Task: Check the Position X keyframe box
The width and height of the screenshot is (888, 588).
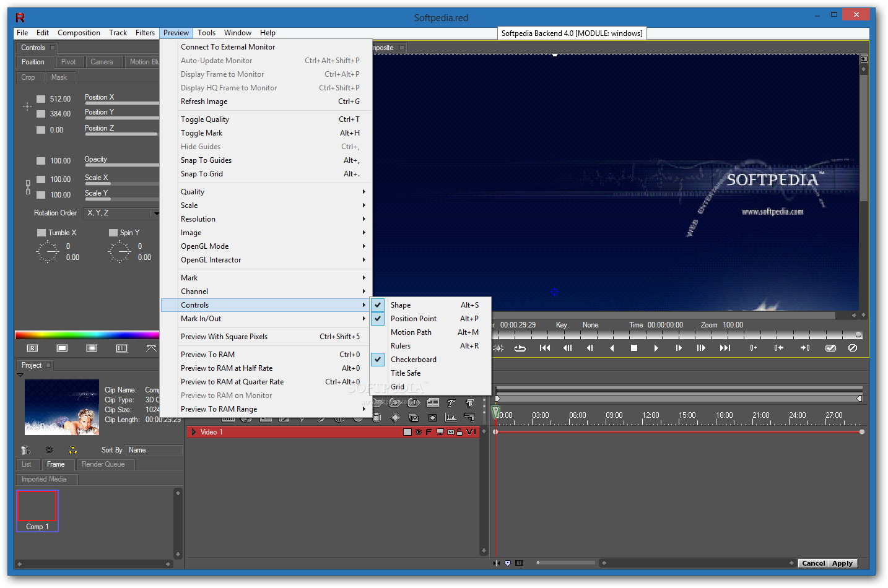Action: pos(41,99)
